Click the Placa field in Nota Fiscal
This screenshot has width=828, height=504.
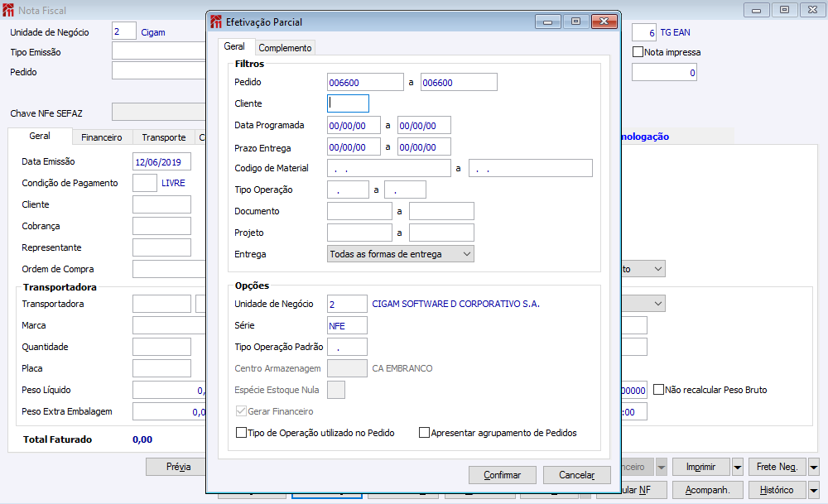(x=161, y=368)
